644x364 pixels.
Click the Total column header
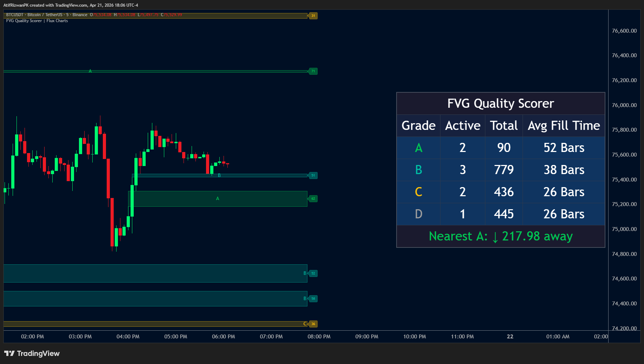click(504, 126)
